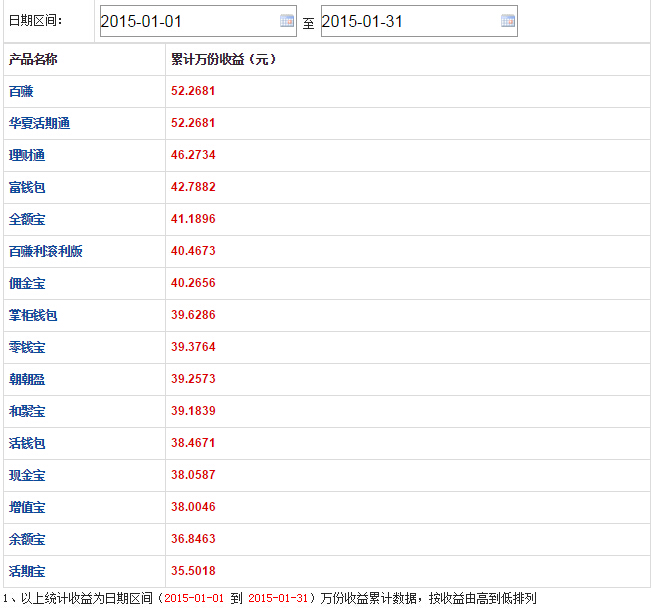Select the value 39.2573 for 朝朝盈
Viewport: 652px width, 610px height.
click(193, 379)
